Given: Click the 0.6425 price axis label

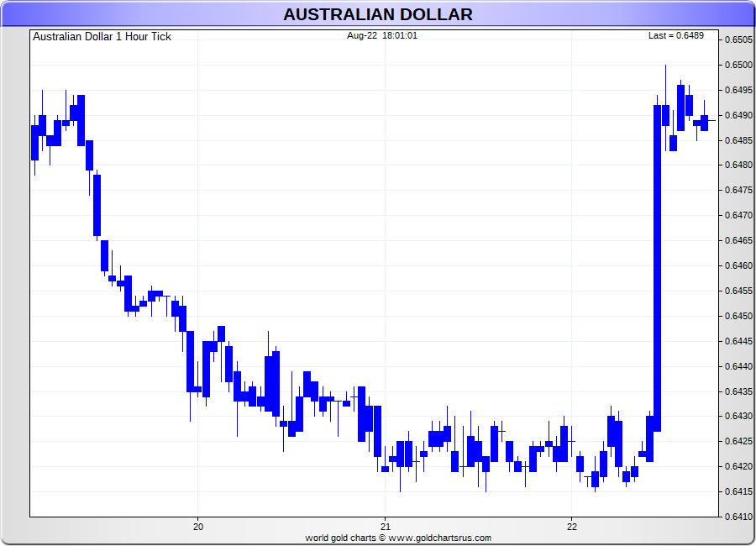Looking at the screenshot, I should coord(738,441).
